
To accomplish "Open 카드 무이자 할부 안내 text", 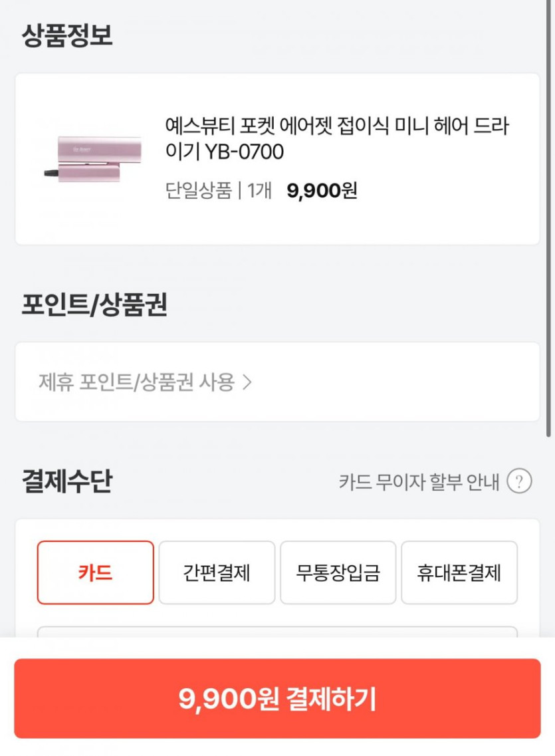I will click(419, 481).
